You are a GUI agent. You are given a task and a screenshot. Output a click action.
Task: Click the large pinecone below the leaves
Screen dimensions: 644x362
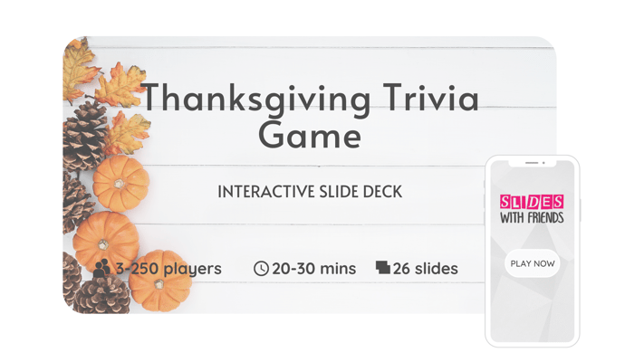(x=85, y=137)
